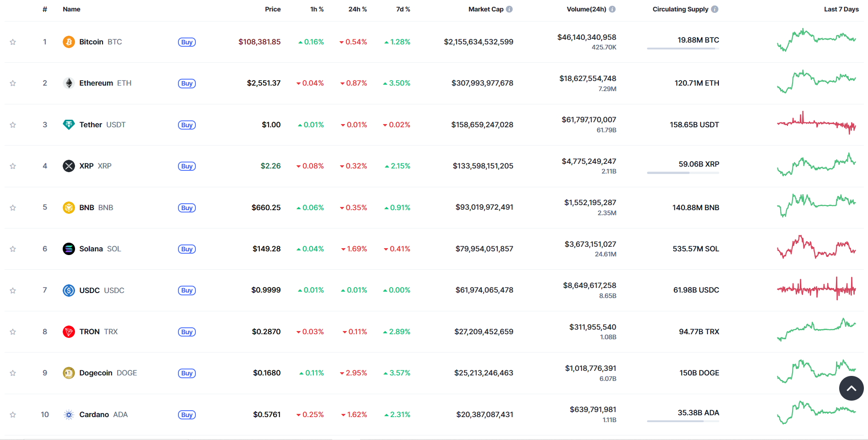The width and height of the screenshot is (868, 440).
Task: Click the Tether logo icon
Action: point(69,125)
